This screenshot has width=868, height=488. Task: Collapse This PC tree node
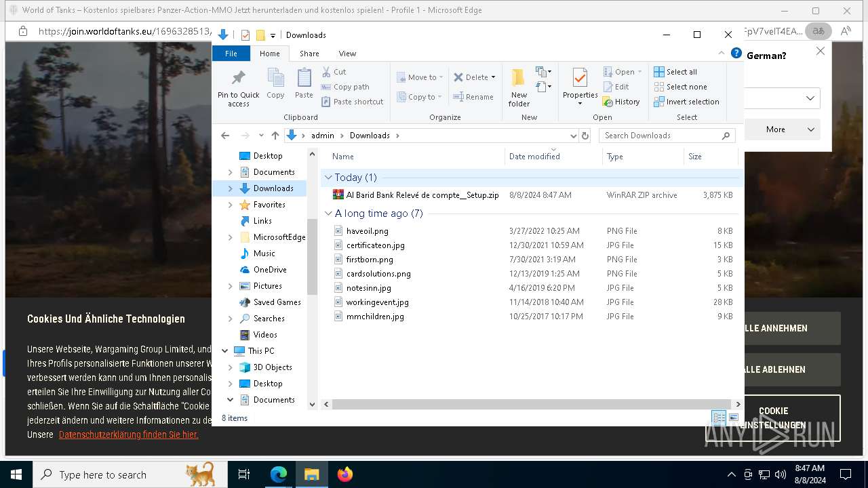click(225, 351)
